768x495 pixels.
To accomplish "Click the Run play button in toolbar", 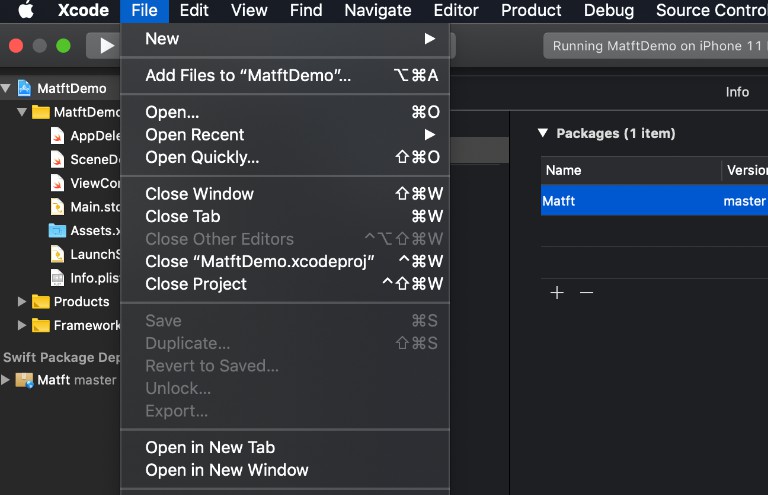I will 104,46.
